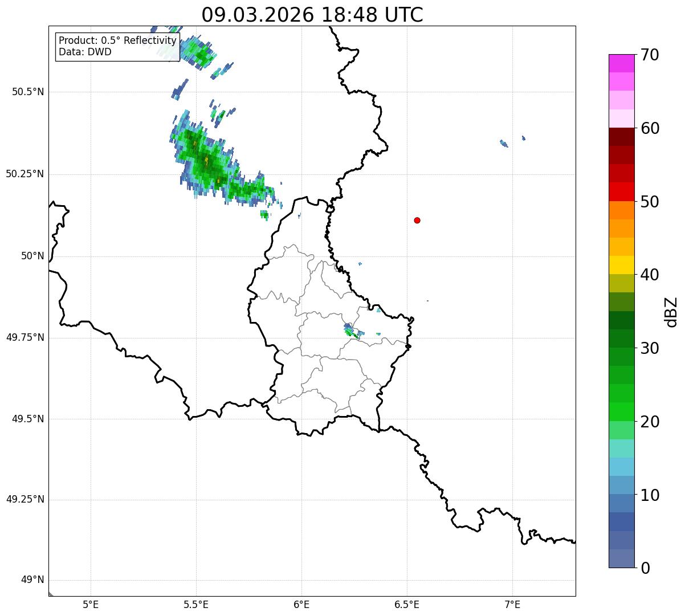The image size is (685, 616).
Task: Click the Data: DWD label
Action: coord(85,52)
